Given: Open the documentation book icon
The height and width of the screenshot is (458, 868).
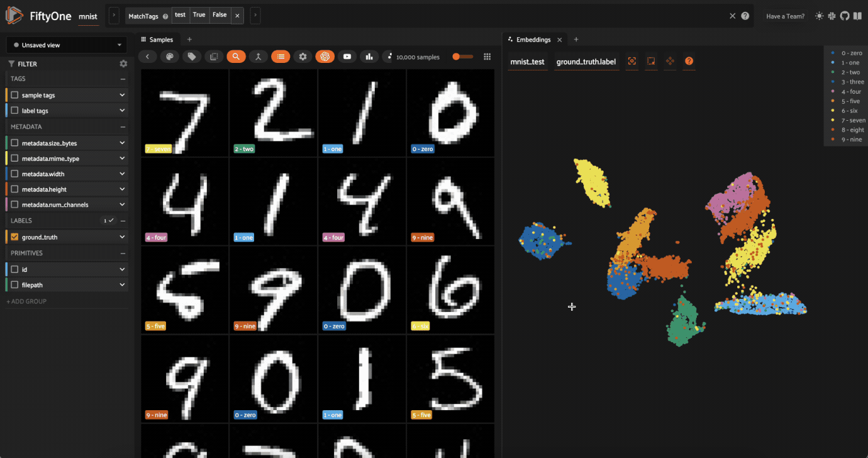Looking at the screenshot, I should pos(857,16).
